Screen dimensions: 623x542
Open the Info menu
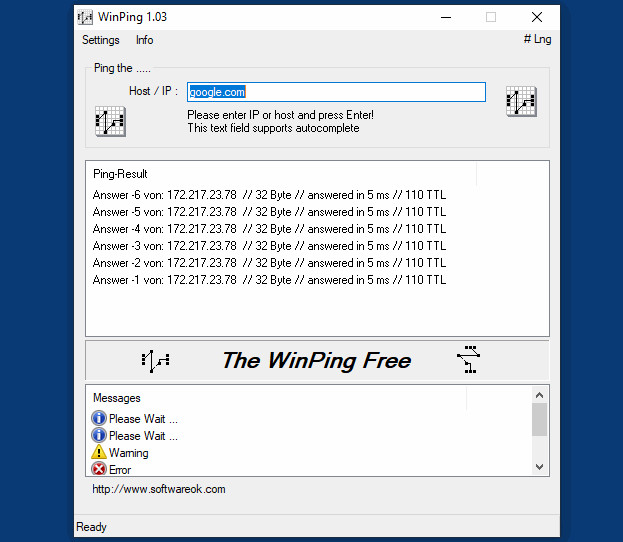click(x=144, y=40)
